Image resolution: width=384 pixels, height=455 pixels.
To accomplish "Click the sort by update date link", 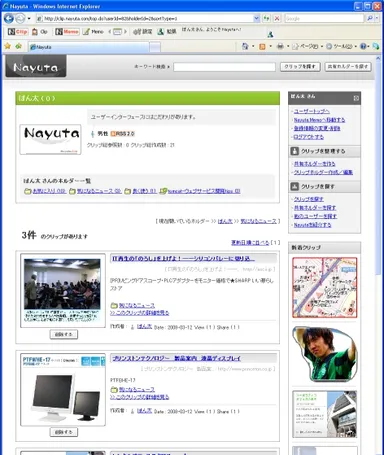I will (250, 243).
